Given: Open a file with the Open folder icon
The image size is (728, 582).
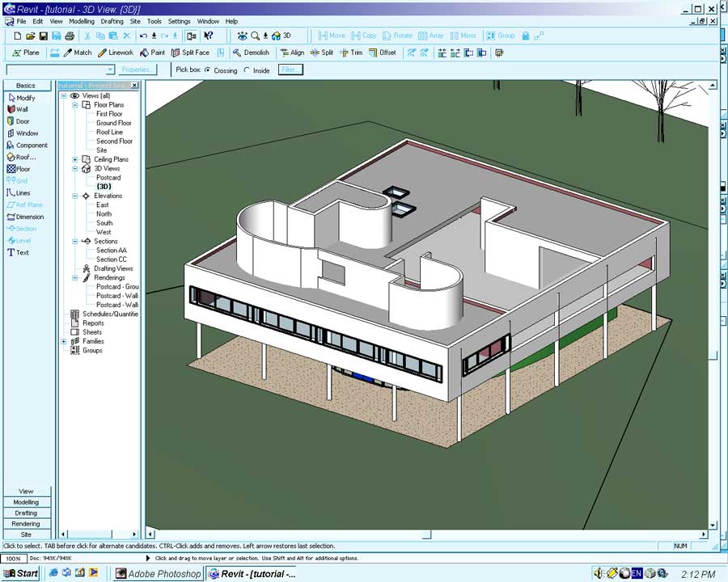Looking at the screenshot, I should pos(31,36).
